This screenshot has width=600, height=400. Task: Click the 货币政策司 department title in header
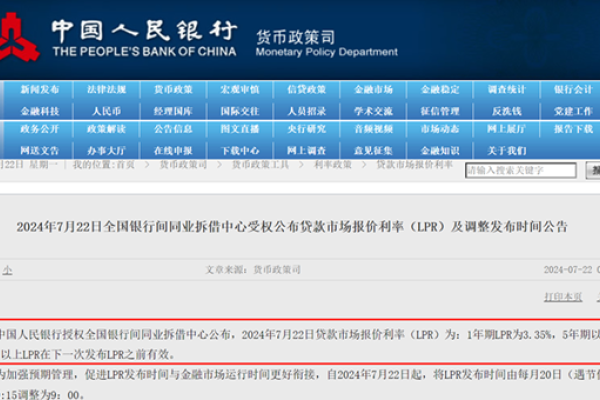[x=295, y=37]
